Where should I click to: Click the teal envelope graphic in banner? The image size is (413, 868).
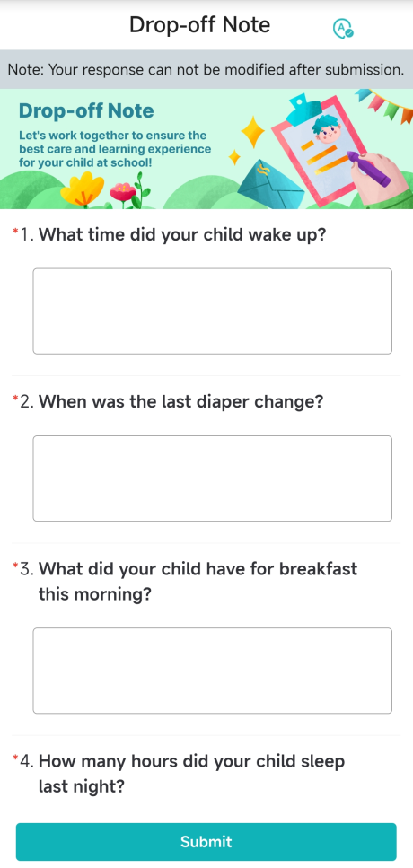click(271, 184)
